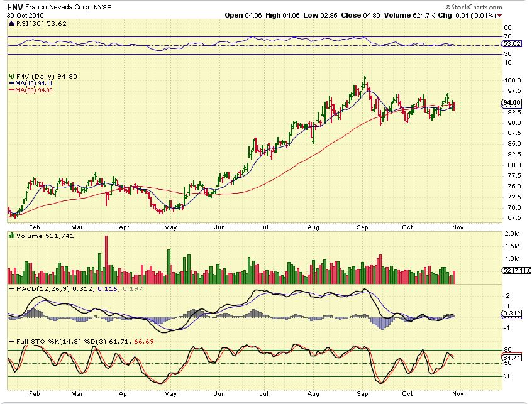This screenshot has height=404, width=532.
Task: Click the 2.0M volume axis label
Action: point(513,234)
